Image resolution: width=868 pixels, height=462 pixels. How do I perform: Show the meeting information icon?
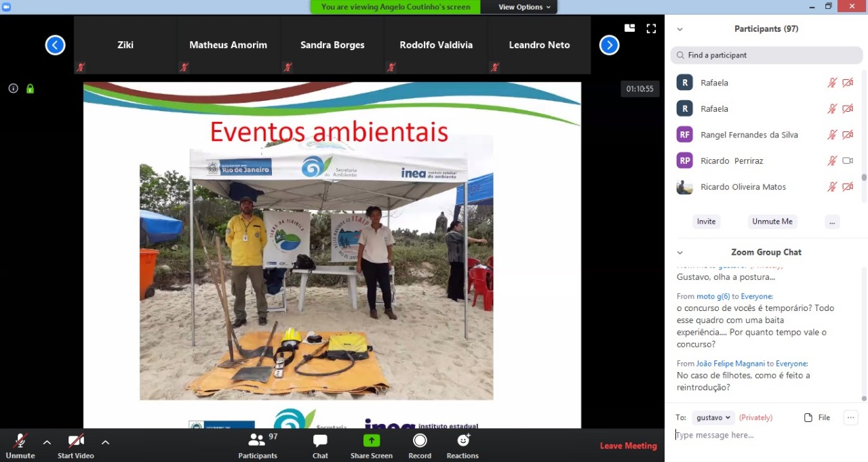click(x=13, y=89)
